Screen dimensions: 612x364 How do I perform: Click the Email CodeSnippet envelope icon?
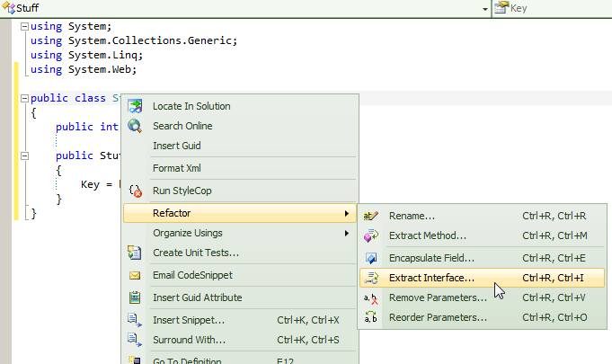[x=135, y=275]
